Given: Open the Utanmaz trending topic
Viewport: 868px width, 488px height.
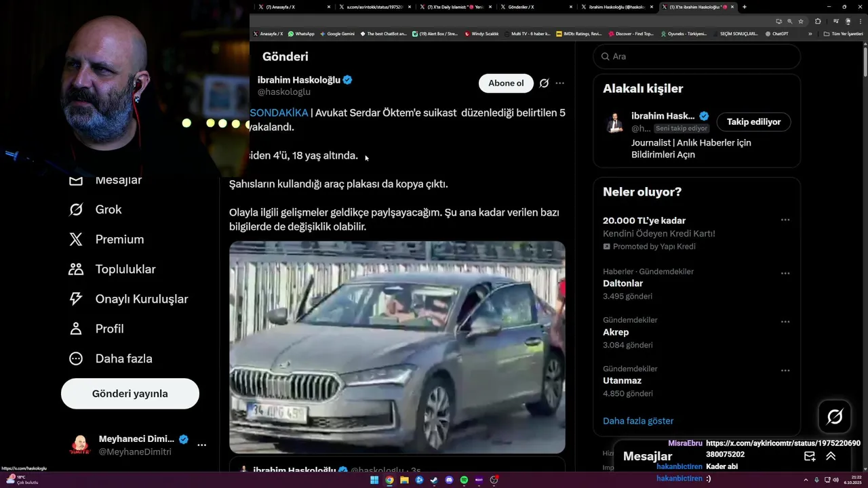Looking at the screenshot, I should tap(622, 381).
